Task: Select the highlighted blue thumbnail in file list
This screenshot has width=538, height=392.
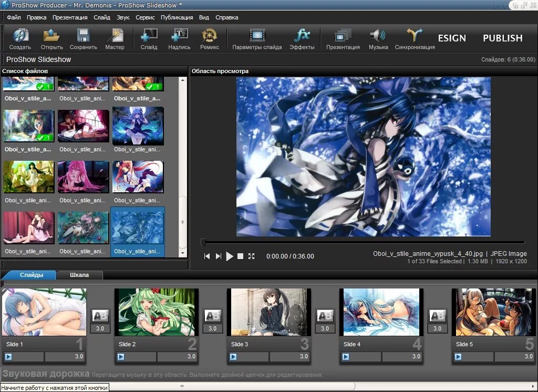Action: tap(138, 228)
